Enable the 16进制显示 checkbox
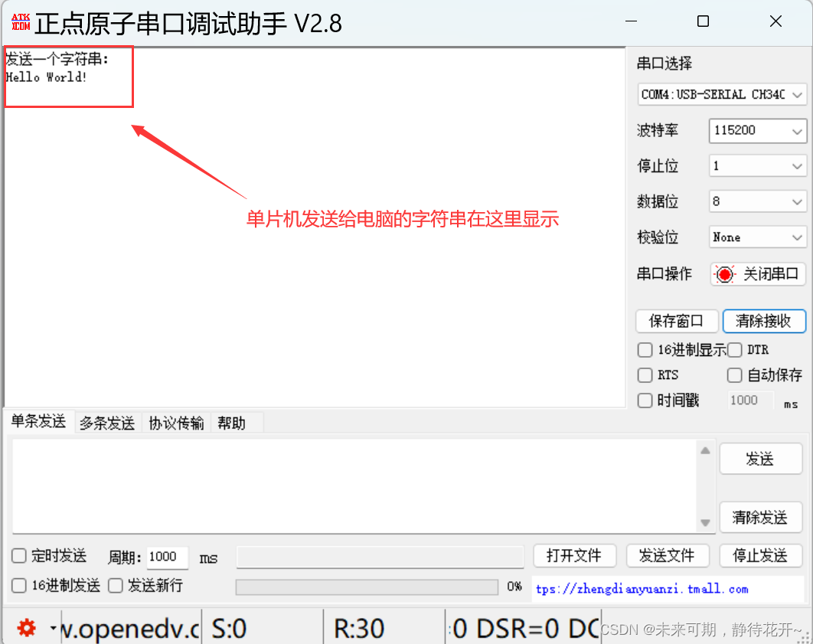 [x=645, y=350]
